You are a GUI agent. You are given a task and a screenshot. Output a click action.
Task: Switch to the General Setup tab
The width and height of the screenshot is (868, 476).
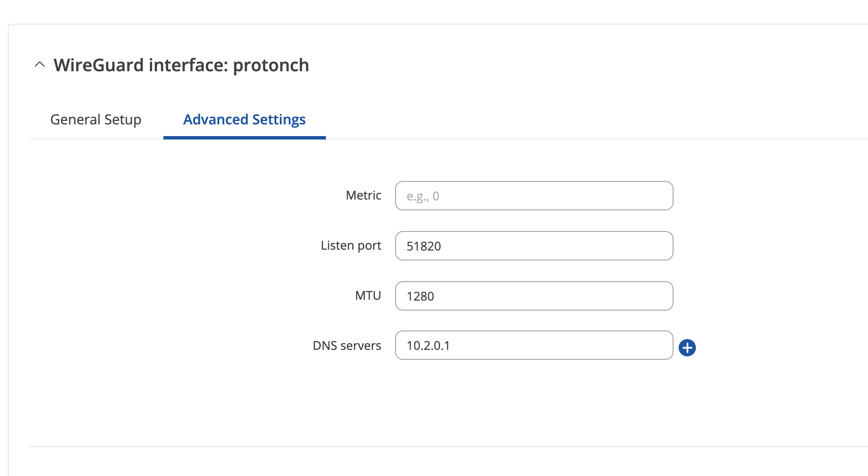tap(96, 120)
